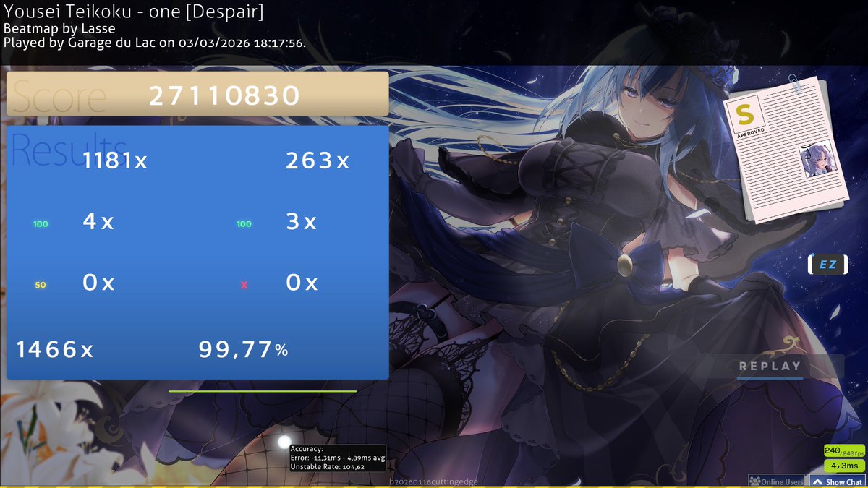Click the paperclip on the ranking sheet

pos(796,84)
